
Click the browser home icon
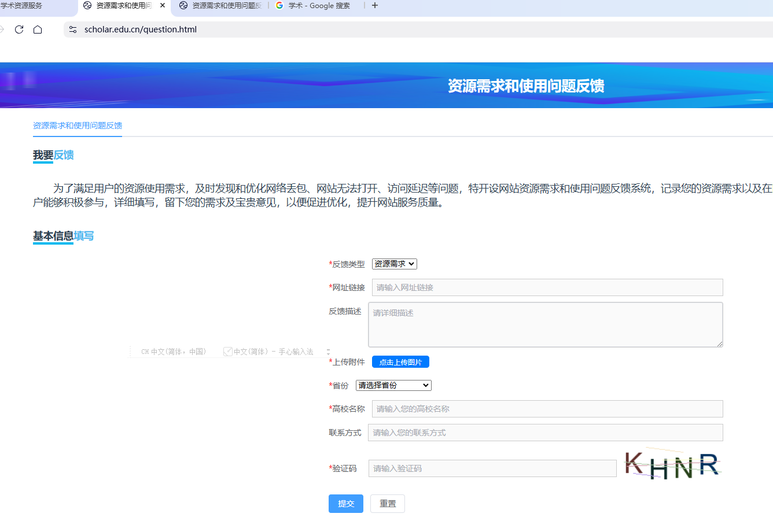[x=38, y=29]
